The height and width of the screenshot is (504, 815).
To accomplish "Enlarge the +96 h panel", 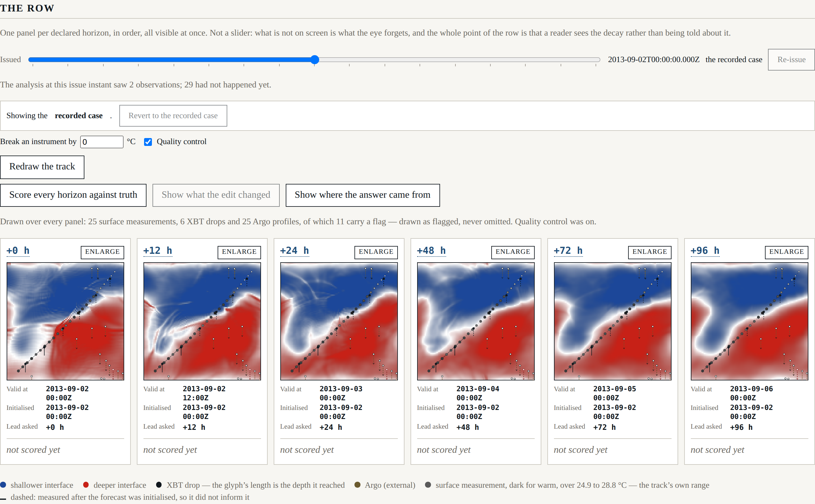I will pyautogui.click(x=787, y=252).
